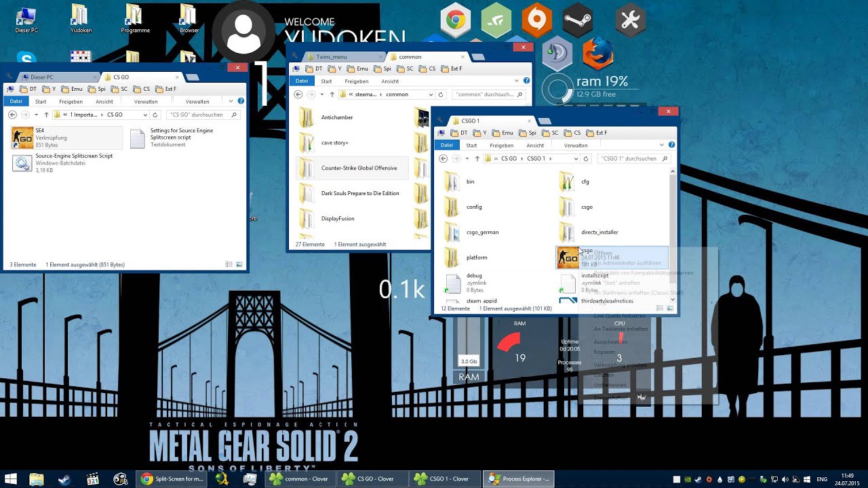868x488 pixels.
Task: Expand the ribbon in CS GO window
Action: tap(231, 101)
